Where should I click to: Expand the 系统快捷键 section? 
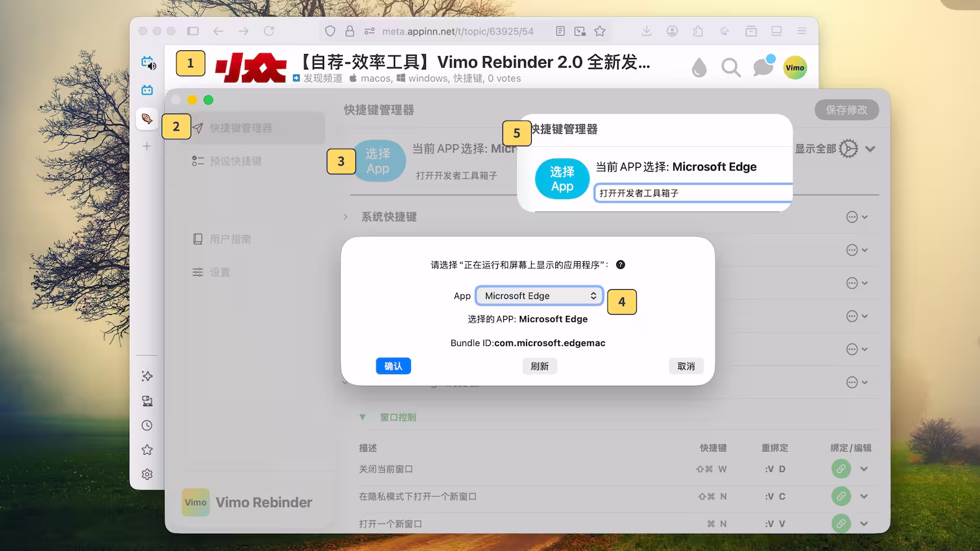pyautogui.click(x=346, y=217)
